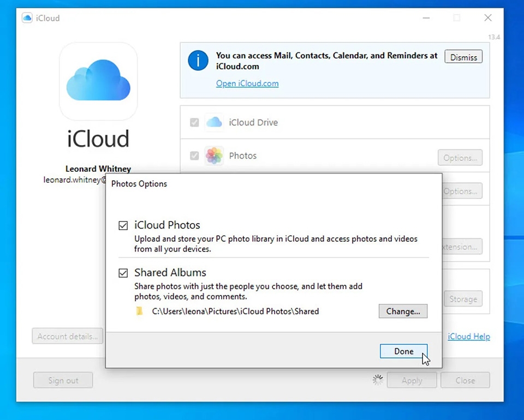Click the 13.4 version number
Image resolution: width=524 pixels, height=420 pixels.
(494, 37)
